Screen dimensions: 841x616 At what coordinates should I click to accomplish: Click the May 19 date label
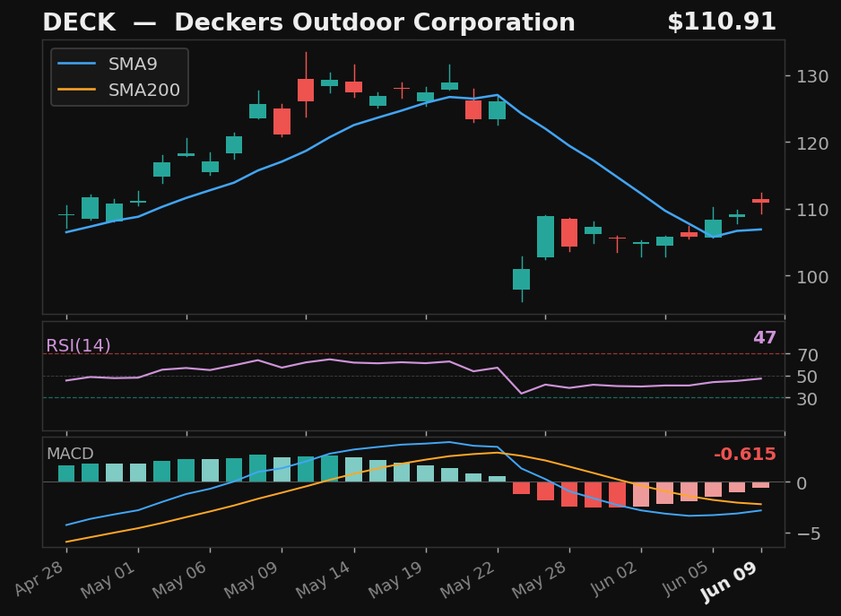[x=396, y=579]
